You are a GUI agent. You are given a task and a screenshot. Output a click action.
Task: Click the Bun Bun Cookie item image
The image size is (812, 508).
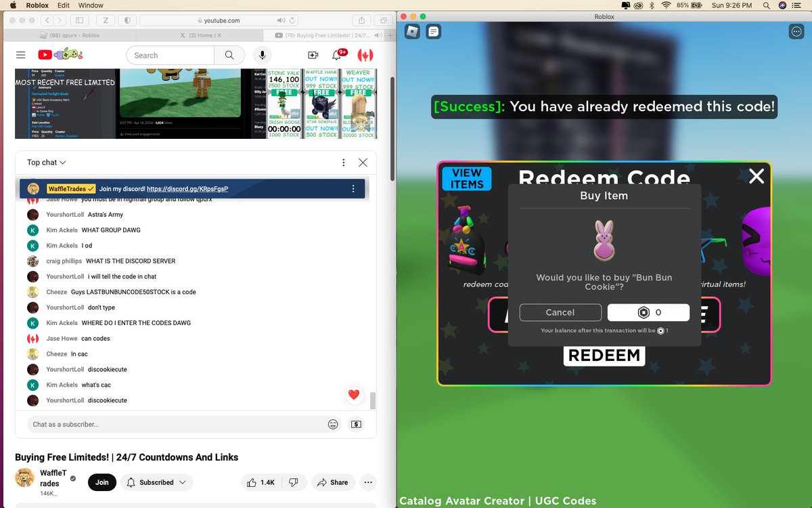point(604,240)
